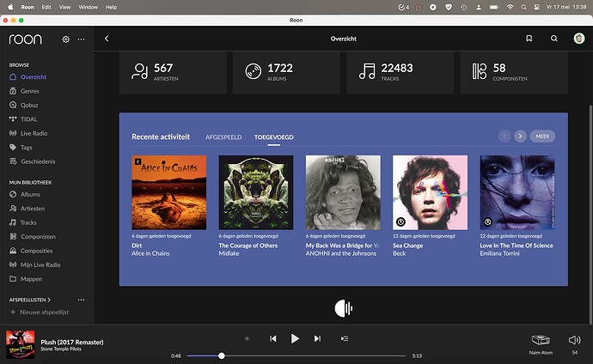593x364 pixels.
Task: Open the volume speaker control
Action: tap(574, 340)
